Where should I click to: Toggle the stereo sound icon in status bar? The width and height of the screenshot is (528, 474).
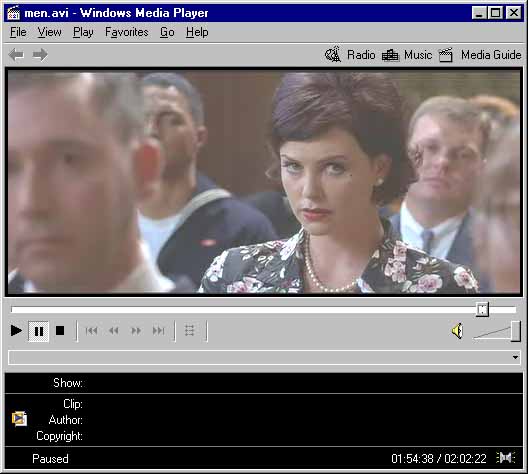pyautogui.click(x=506, y=458)
